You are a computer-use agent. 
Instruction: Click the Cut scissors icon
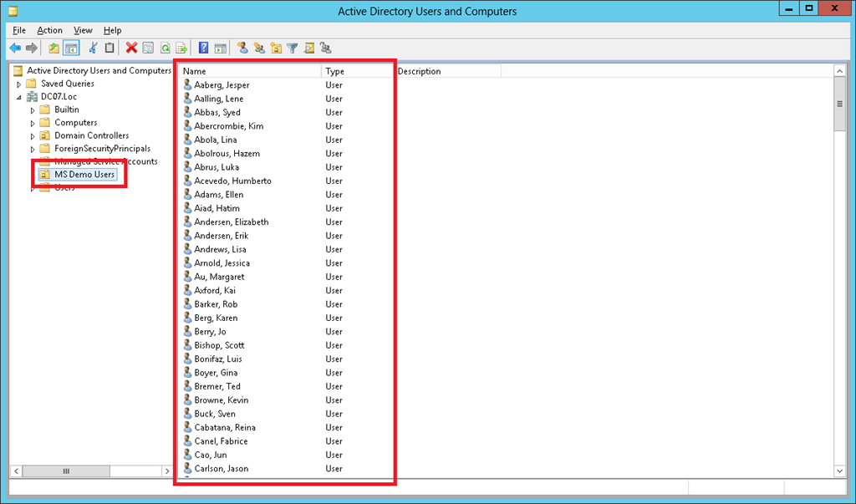pos(94,48)
